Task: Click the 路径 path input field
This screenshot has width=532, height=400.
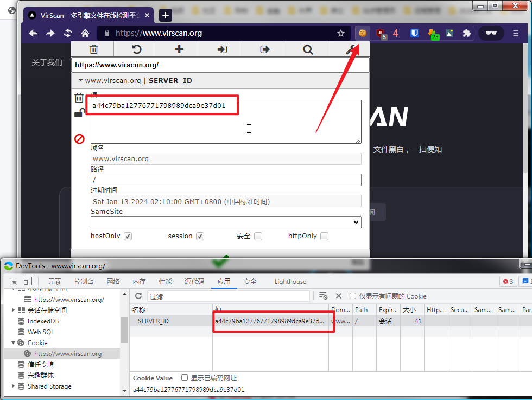Action: pyautogui.click(x=226, y=180)
